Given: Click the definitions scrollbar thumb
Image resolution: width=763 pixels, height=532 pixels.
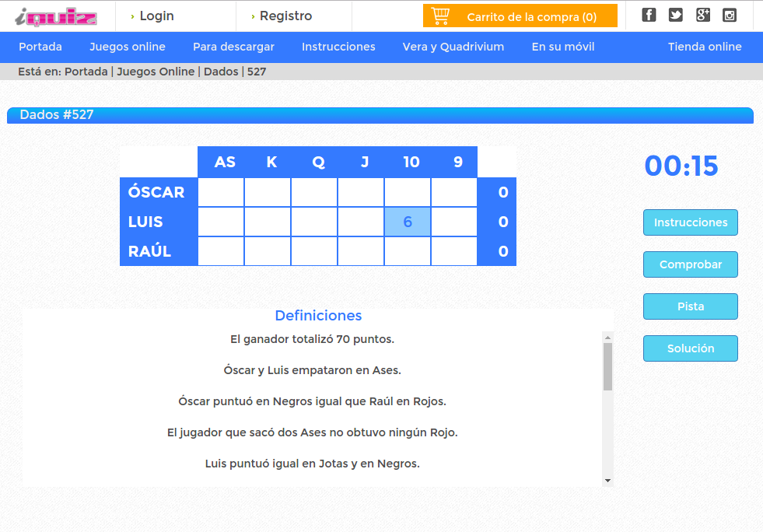Looking at the screenshot, I should 607,366.
